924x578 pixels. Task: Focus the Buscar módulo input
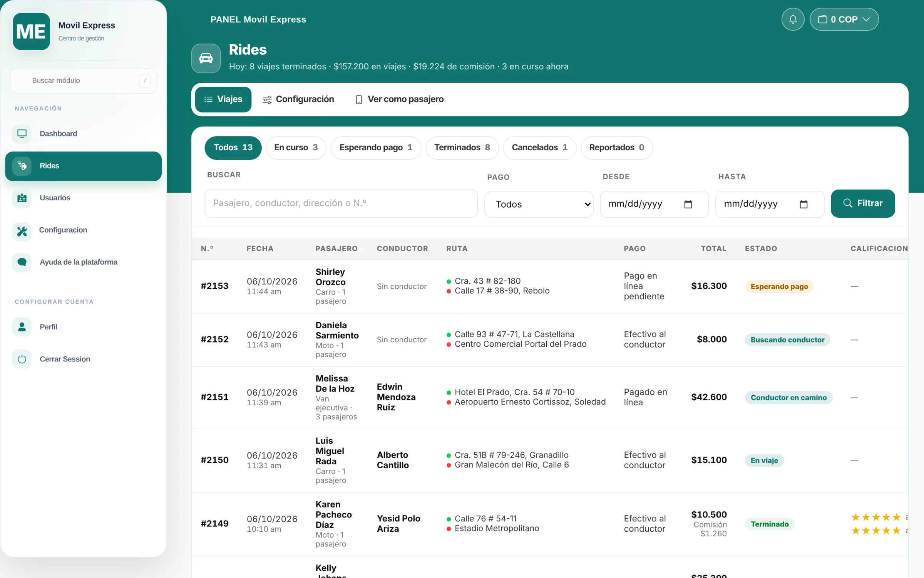coord(83,81)
